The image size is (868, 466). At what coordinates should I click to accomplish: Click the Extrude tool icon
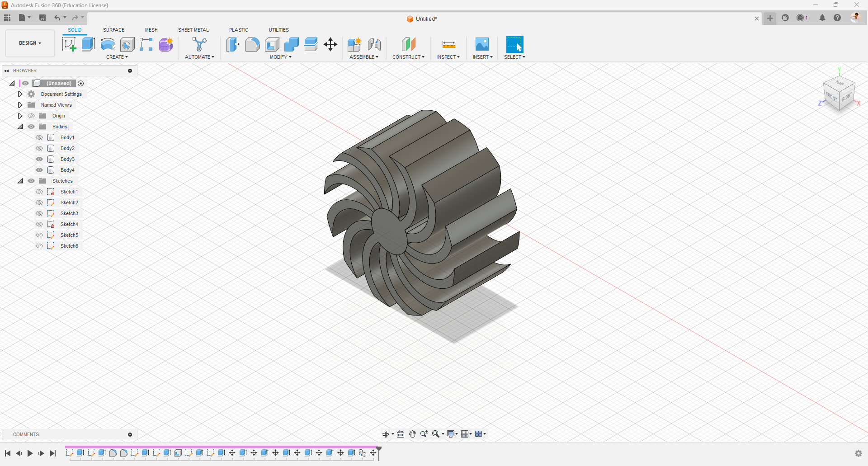point(88,44)
